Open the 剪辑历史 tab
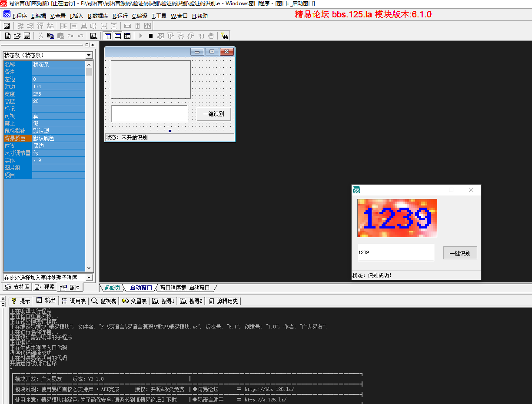The width and height of the screenshot is (532, 404). pyautogui.click(x=223, y=301)
